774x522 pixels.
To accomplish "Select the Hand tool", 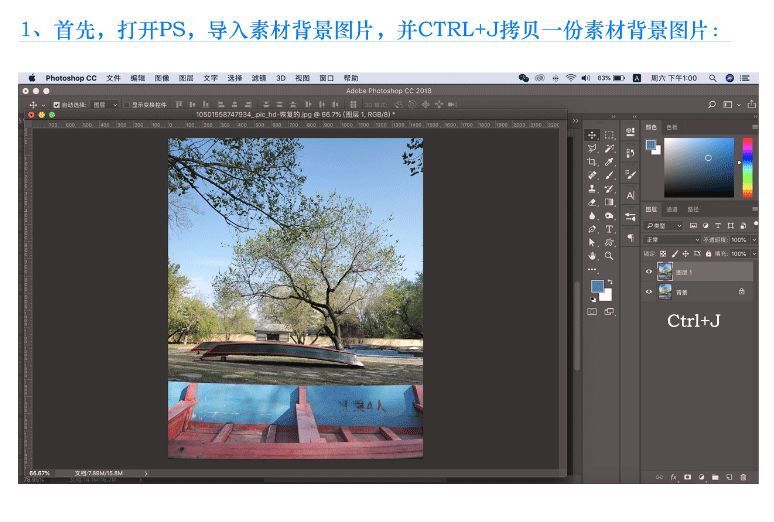I will point(592,256).
